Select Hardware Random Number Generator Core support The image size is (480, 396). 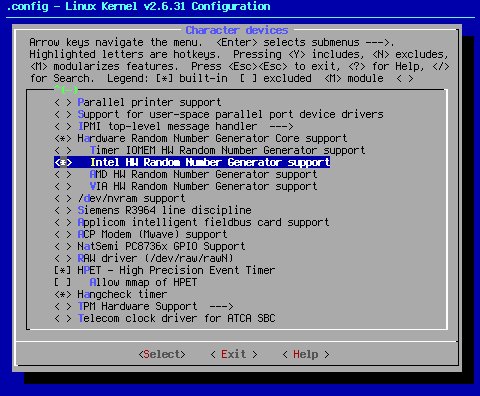212,138
